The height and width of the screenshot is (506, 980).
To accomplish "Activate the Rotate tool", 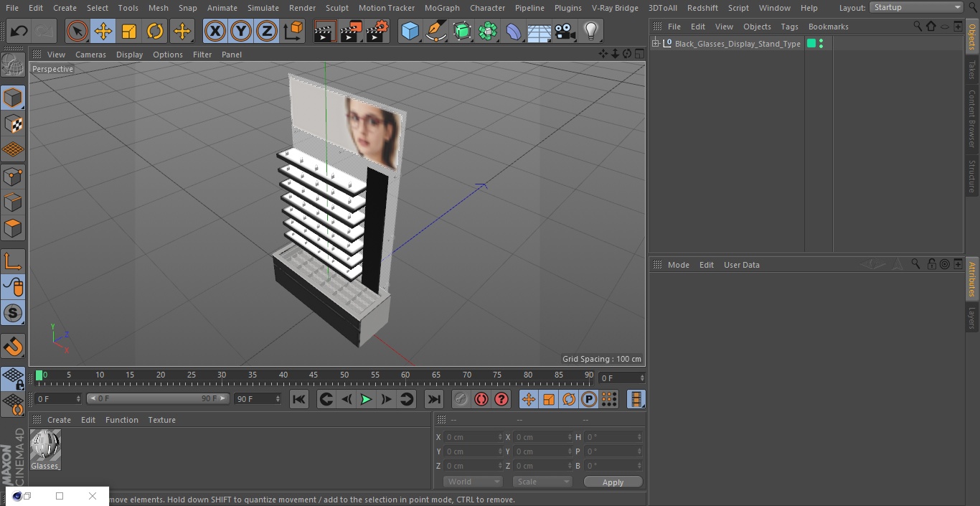I will [x=155, y=32].
